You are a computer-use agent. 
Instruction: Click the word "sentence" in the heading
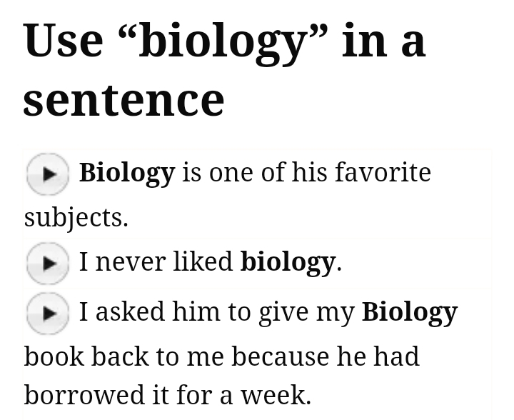[x=124, y=99]
